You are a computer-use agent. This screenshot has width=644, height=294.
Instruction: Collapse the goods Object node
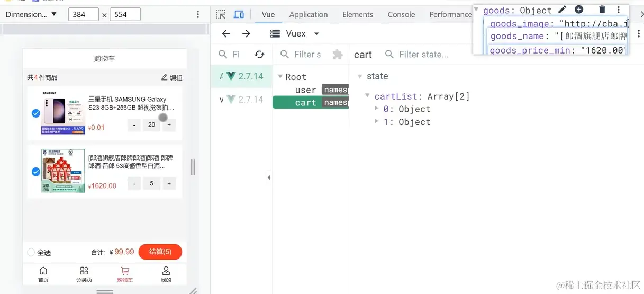click(477, 10)
